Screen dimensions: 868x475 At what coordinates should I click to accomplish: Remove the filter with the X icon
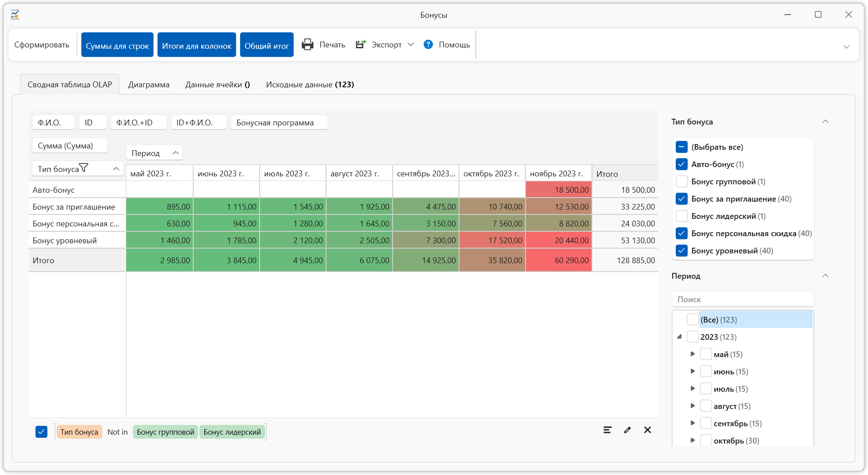pos(647,430)
